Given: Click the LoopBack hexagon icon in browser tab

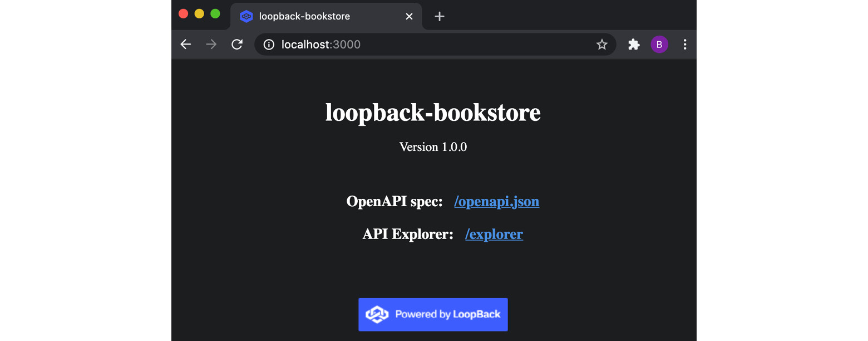Looking at the screenshot, I should click(x=246, y=16).
